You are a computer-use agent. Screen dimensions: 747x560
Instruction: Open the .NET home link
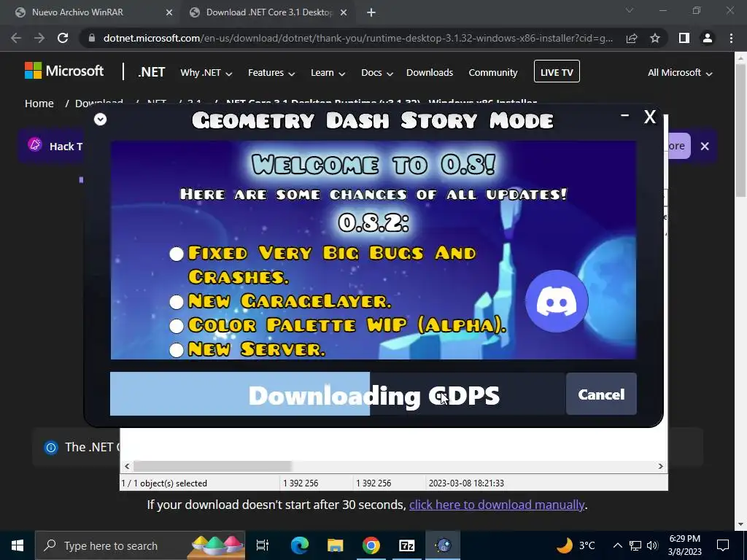(x=152, y=72)
